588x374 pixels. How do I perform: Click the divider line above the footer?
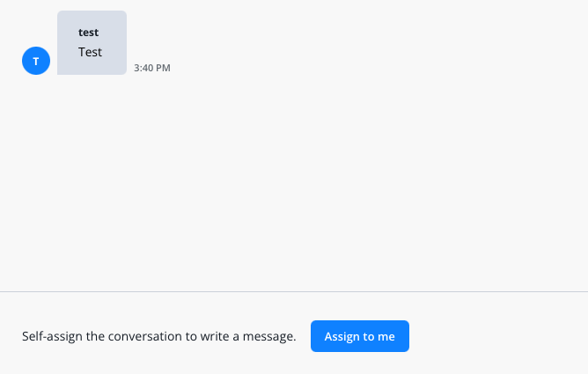coord(294,291)
